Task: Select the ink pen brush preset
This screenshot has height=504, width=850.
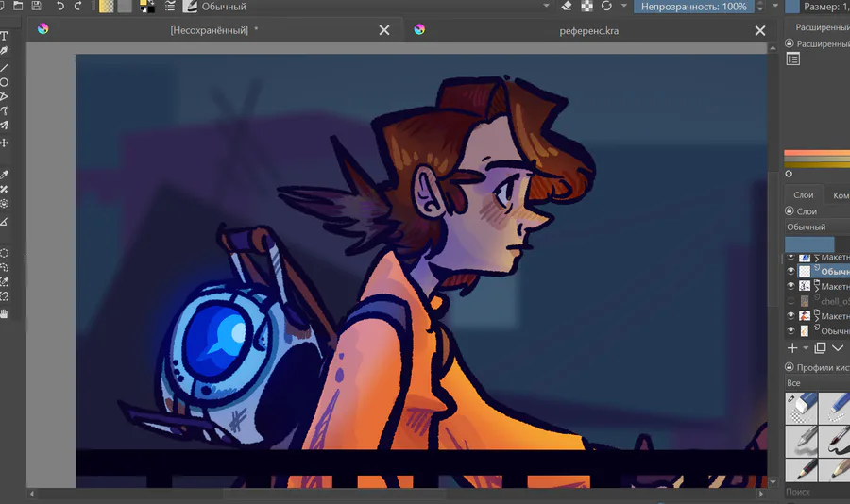Action: [834, 441]
